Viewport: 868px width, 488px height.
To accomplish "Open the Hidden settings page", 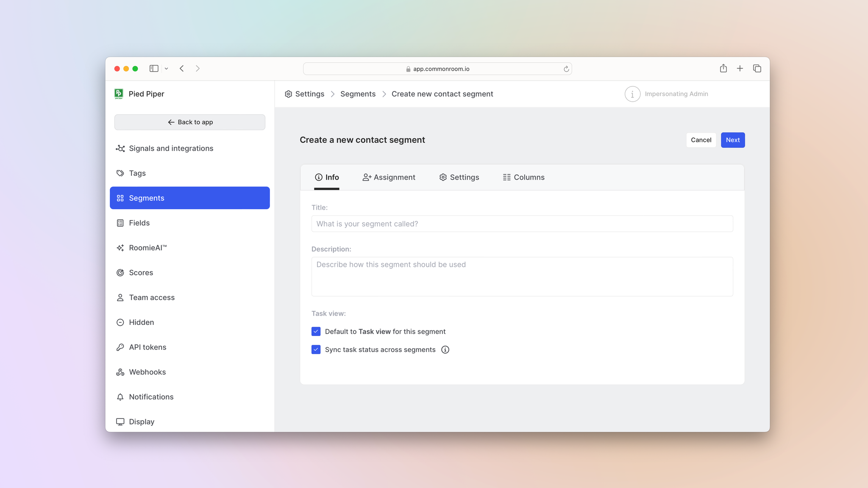I will [x=190, y=322].
